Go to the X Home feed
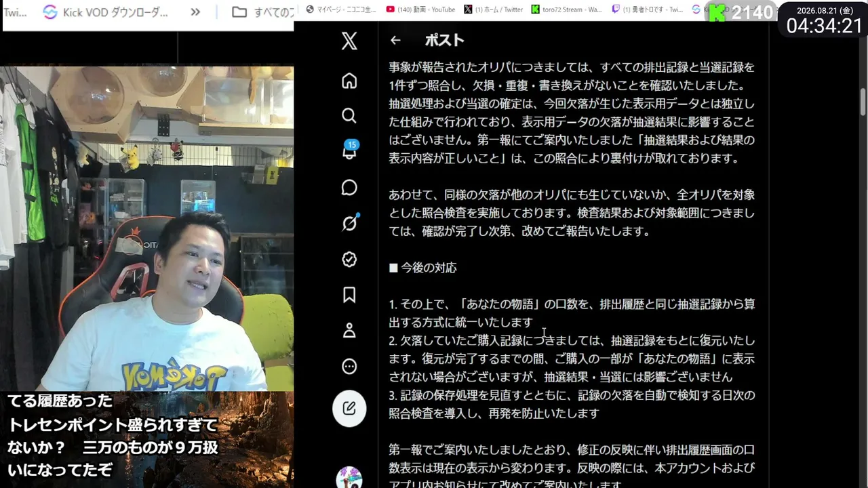This screenshot has width=868, height=488. point(349,81)
